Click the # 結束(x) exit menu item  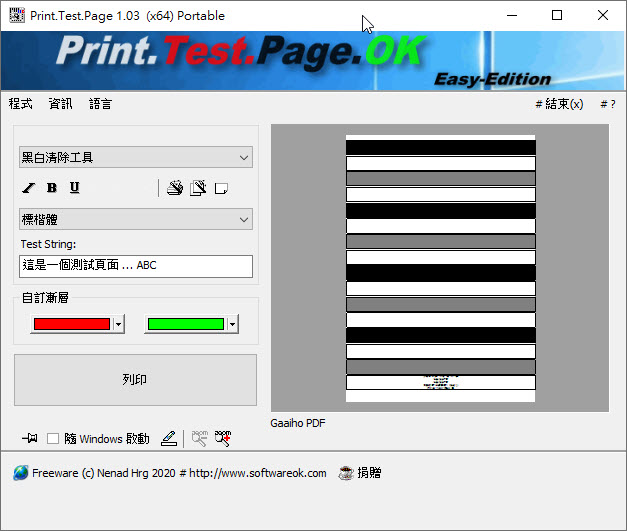pyautogui.click(x=559, y=104)
